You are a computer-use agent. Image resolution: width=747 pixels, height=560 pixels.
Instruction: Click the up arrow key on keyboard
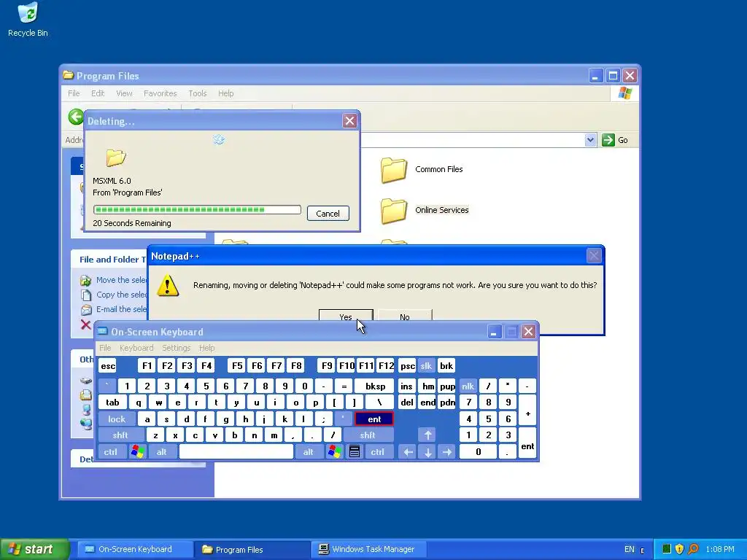click(x=427, y=435)
